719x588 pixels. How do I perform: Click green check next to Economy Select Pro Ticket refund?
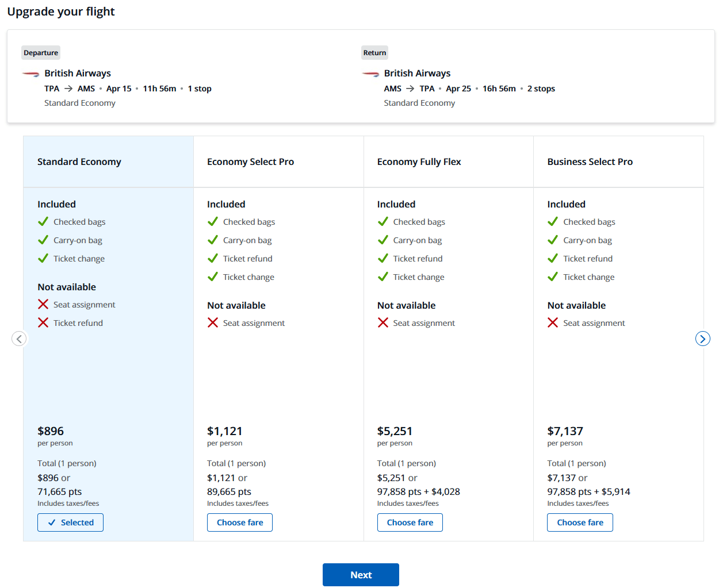click(213, 258)
